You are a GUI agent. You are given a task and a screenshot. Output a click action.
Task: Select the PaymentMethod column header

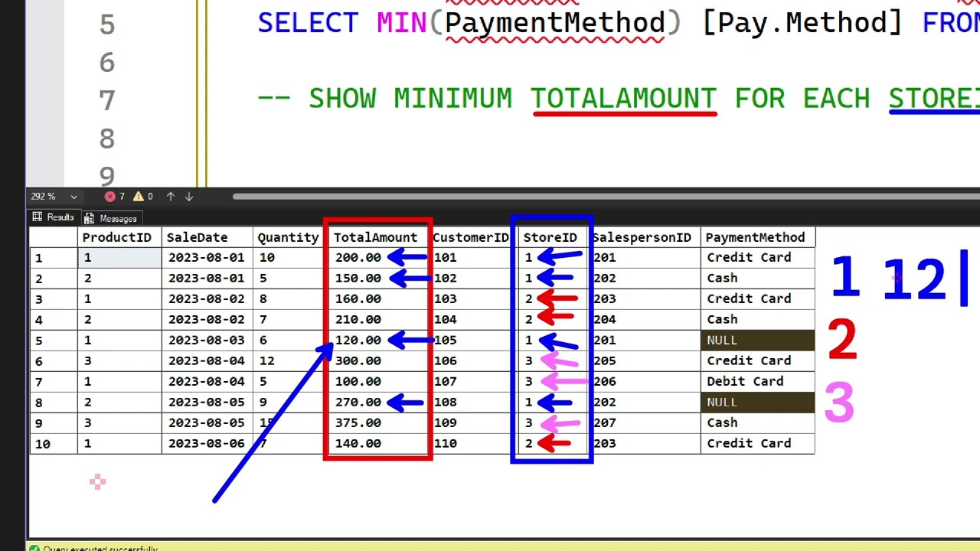757,237
